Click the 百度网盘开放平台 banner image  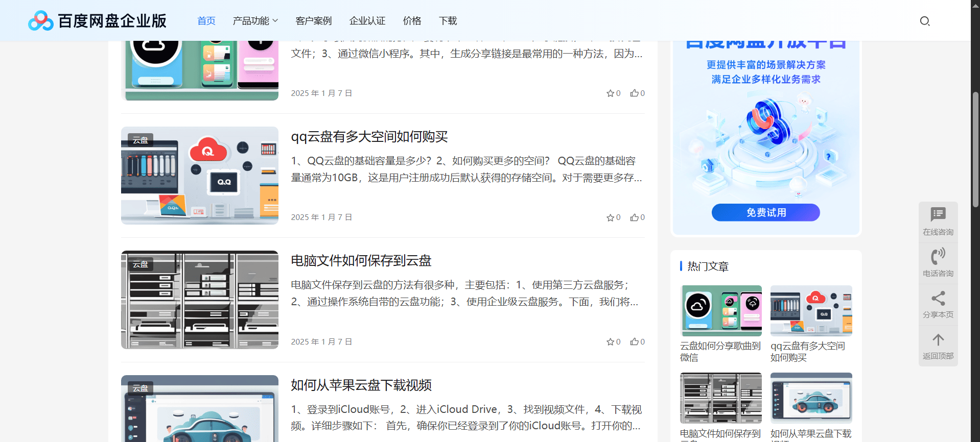point(766,138)
